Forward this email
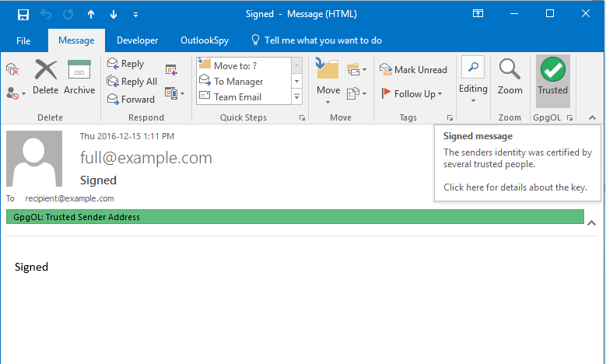 coord(131,99)
